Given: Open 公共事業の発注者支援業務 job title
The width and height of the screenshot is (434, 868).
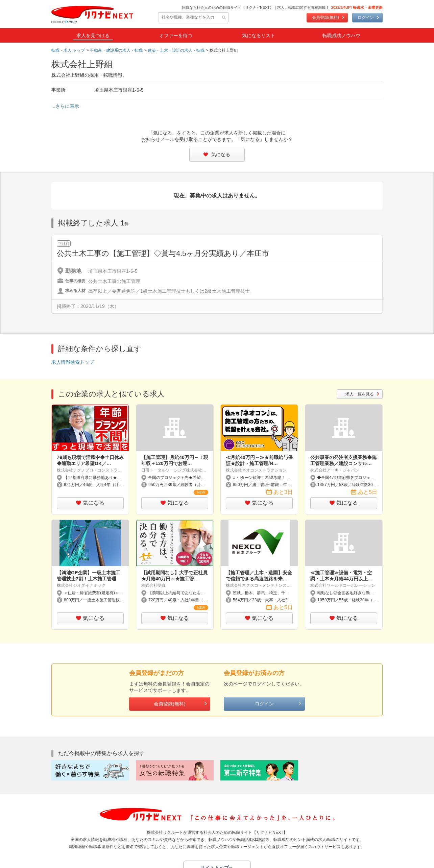Looking at the screenshot, I should tap(343, 460).
